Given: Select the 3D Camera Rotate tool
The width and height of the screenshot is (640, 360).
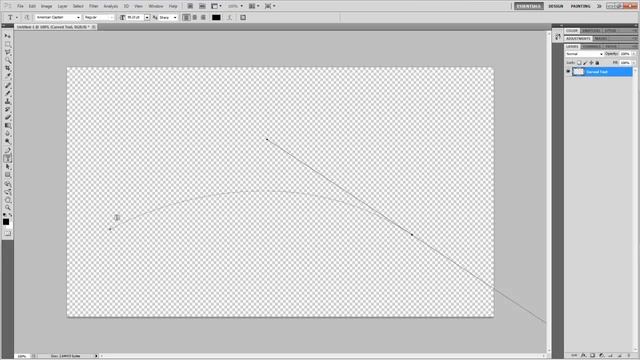Looking at the screenshot, I should coord(7,192).
